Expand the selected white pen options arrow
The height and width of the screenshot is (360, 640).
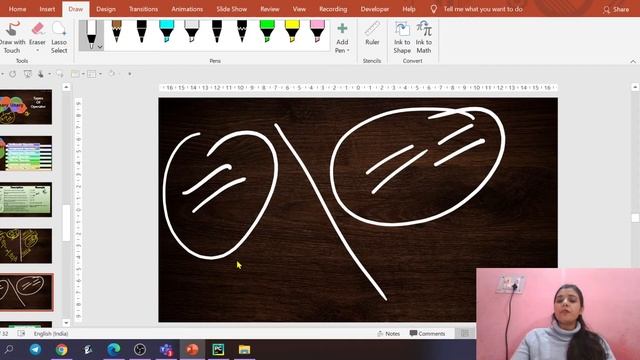100,47
